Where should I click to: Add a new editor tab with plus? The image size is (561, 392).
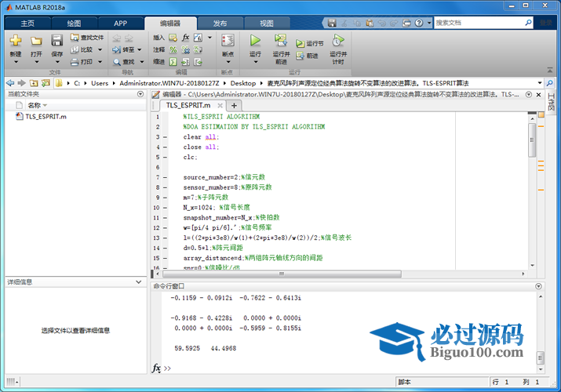[233, 105]
